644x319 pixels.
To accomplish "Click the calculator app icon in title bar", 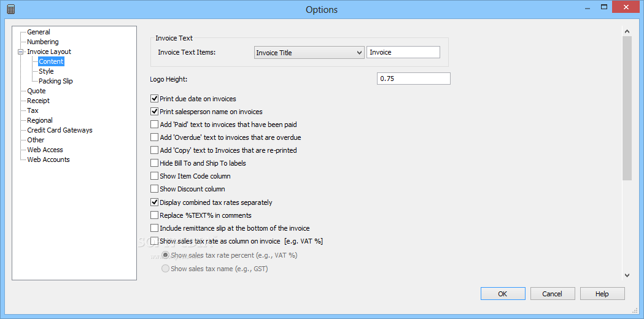I will [x=11, y=9].
